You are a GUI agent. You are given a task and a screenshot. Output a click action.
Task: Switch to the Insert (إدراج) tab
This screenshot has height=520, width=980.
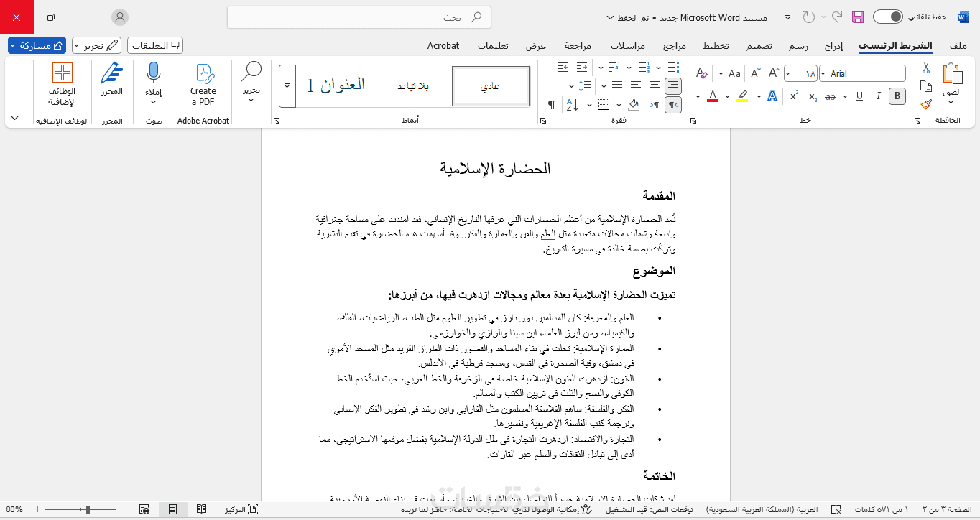click(833, 45)
